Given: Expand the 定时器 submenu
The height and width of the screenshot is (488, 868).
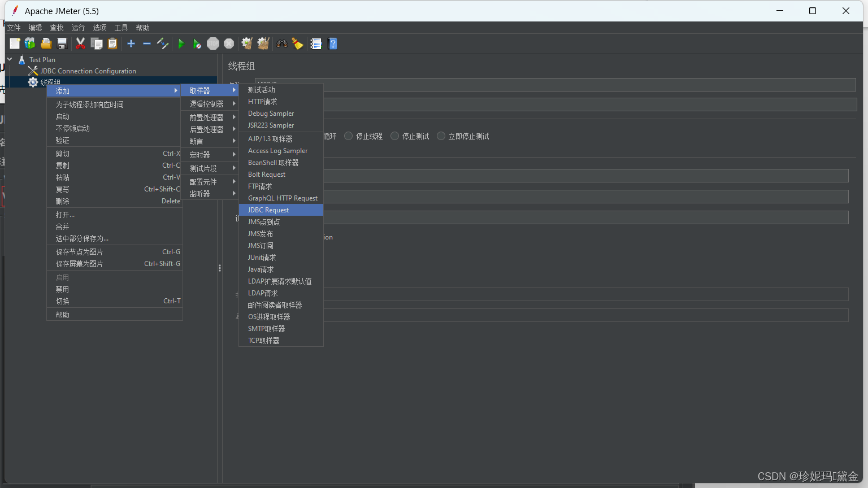Looking at the screenshot, I should click(x=210, y=155).
